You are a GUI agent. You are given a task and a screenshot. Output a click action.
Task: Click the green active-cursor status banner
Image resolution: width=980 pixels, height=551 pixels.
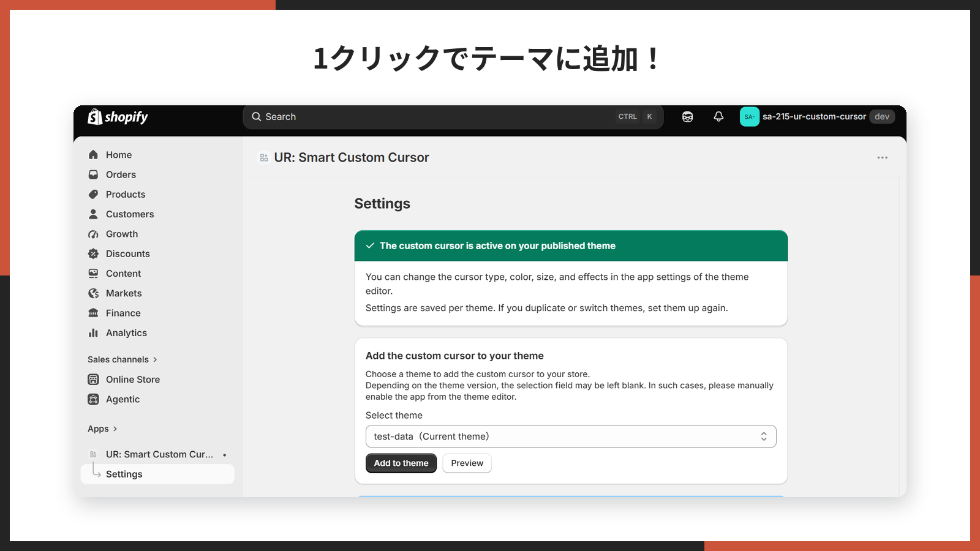(571, 246)
